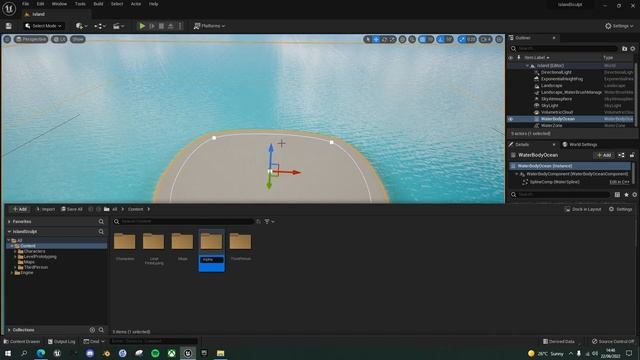640x360 pixels.
Task: Open the Characters folder thumbnail
Action: [124, 241]
